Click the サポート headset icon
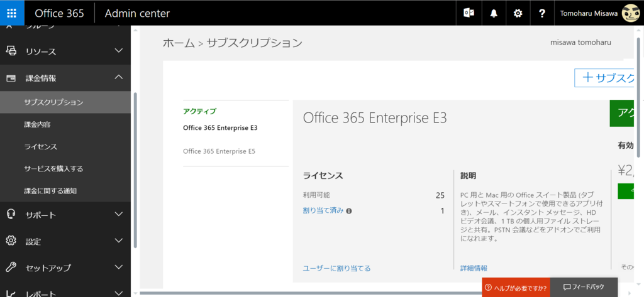The image size is (644, 297). (x=11, y=214)
